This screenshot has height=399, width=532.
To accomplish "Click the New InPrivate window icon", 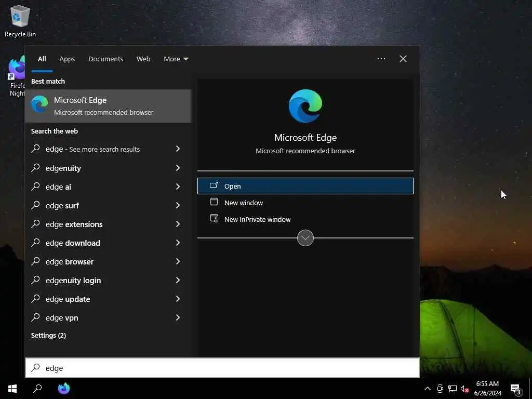I will (214, 218).
